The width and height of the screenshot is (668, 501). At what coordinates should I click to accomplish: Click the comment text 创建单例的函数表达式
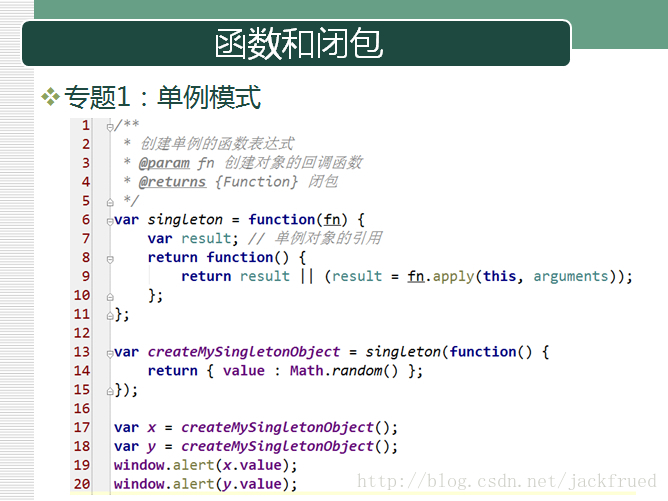pos(217,144)
